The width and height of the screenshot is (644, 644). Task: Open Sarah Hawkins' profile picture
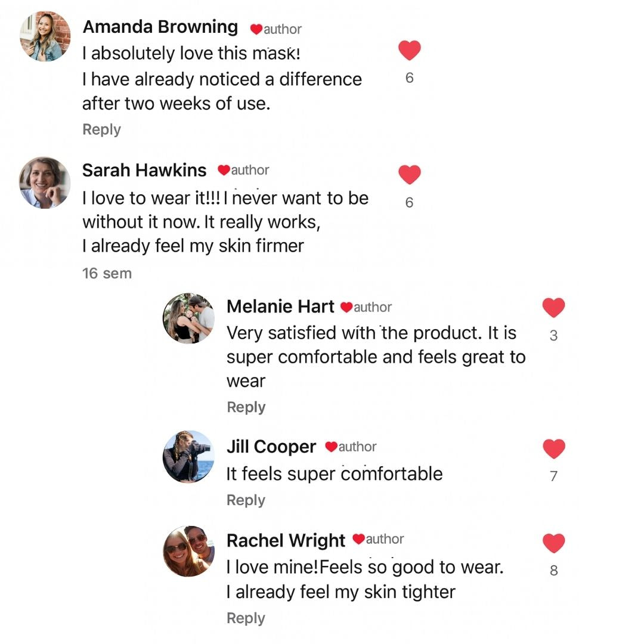(x=45, y=182)
